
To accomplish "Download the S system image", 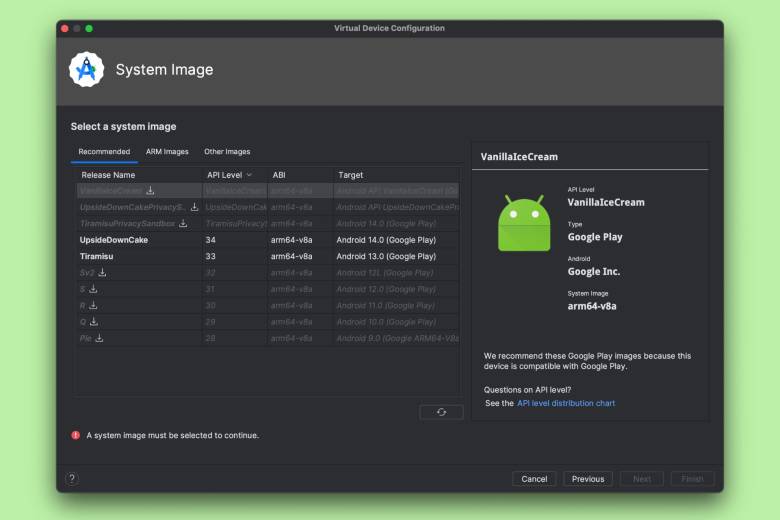I will pos(93,289).
